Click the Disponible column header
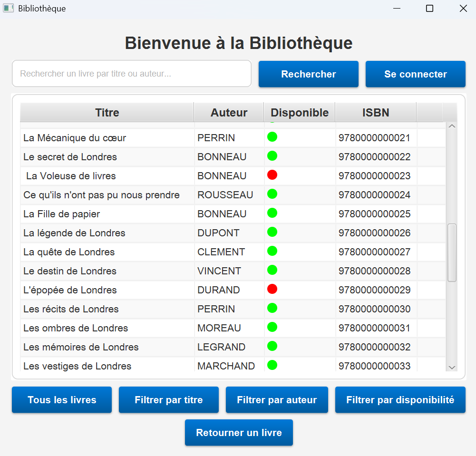The image size is (476, 456). (x=300, y=113)
